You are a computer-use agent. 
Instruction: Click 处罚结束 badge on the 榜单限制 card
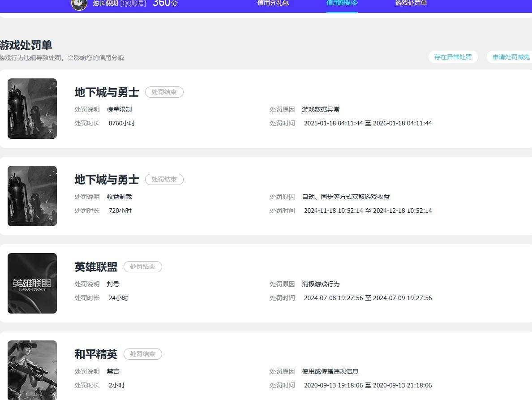(164, 92)
